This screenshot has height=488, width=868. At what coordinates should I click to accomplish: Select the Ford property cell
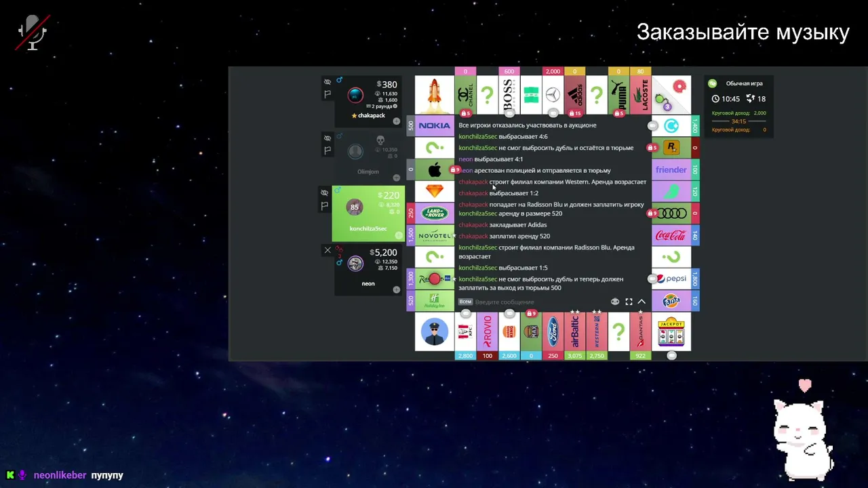click(x=553, y=331)
